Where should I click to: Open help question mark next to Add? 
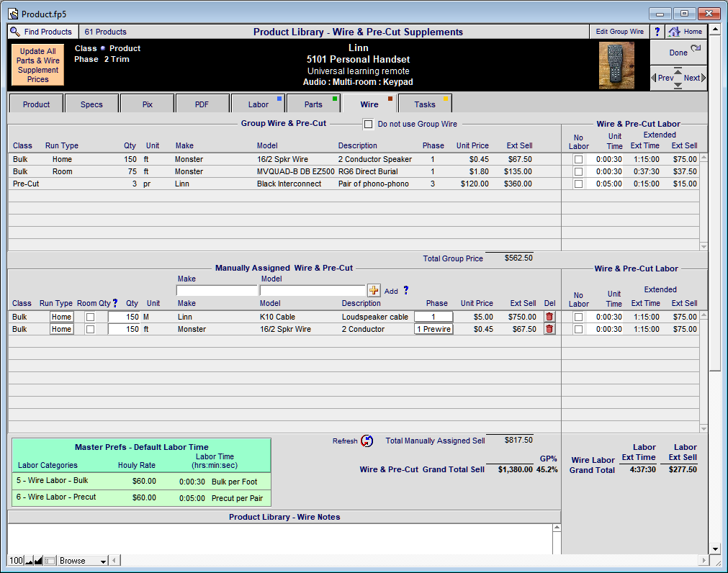tap(406, 290)
